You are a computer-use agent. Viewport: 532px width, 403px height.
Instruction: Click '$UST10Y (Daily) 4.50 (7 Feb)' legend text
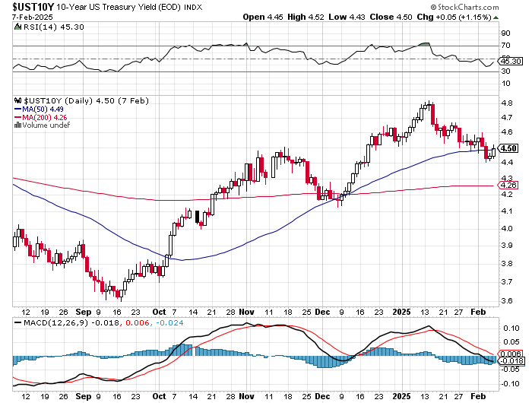coord(87,101)
